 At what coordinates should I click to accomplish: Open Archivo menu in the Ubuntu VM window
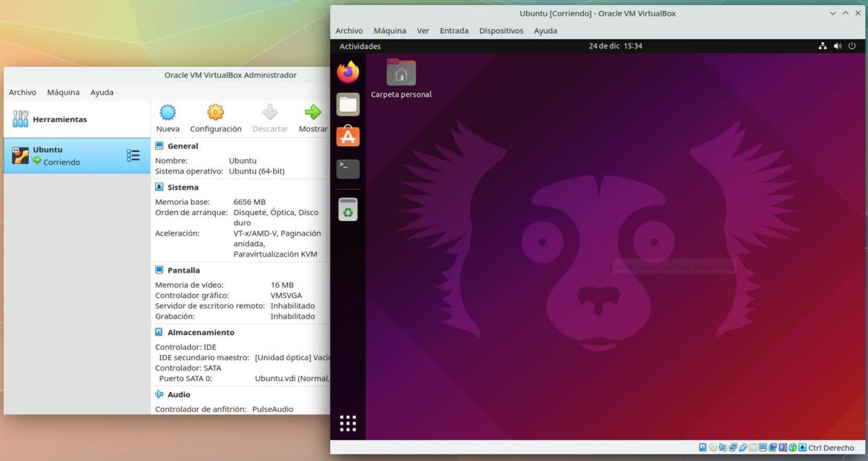click(x=349, y=30)
